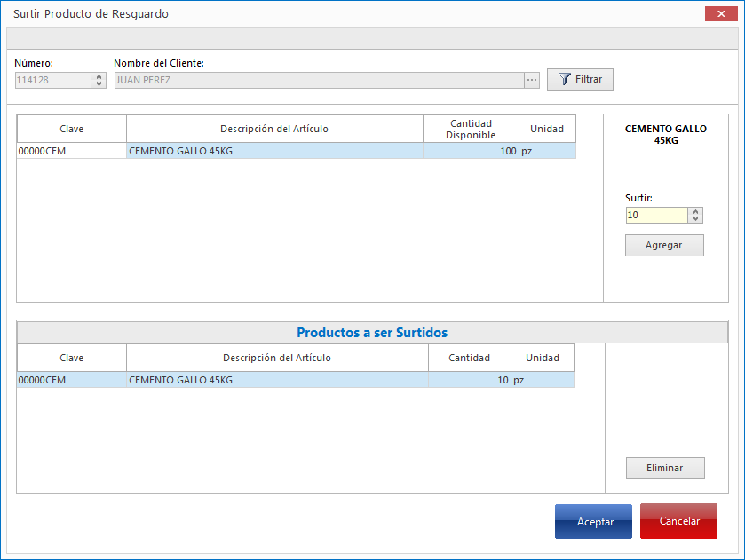Click the Filtrar button with funnel icon
This screenshot has width=745, height=560.
[580, 79]
